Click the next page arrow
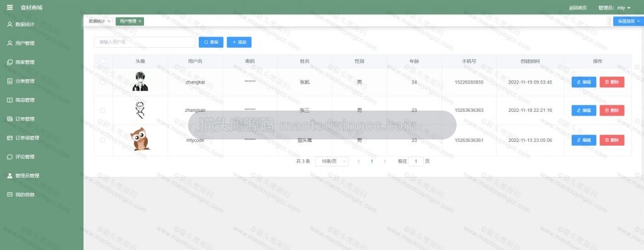Image resolution: width=644 pixels, height=250 pixels. tap(385, 161)
